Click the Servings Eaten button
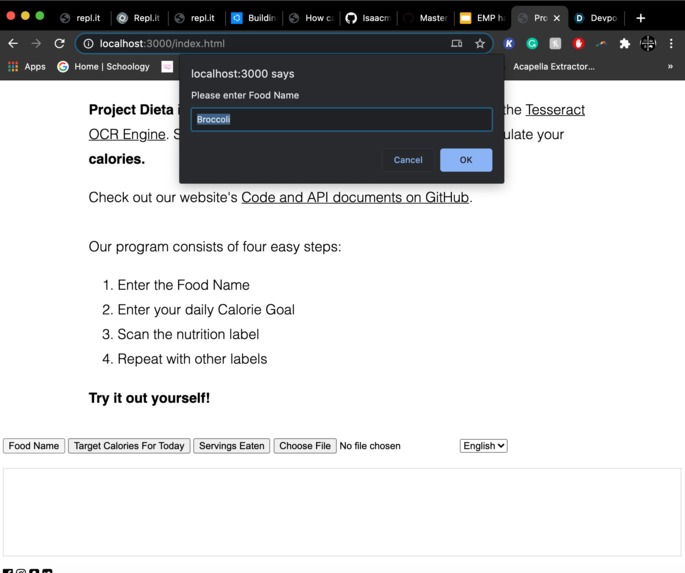This screenshot has height=573, width=685. pos(232,446)
